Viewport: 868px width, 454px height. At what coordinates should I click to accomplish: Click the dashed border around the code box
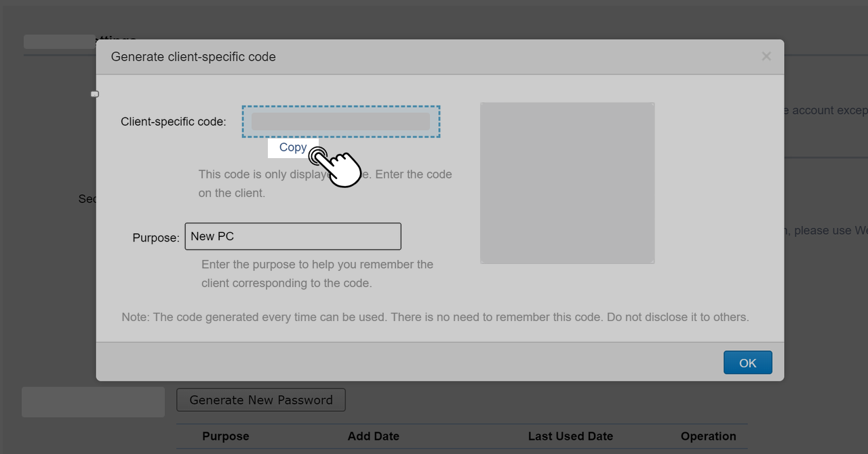(341, 105)
